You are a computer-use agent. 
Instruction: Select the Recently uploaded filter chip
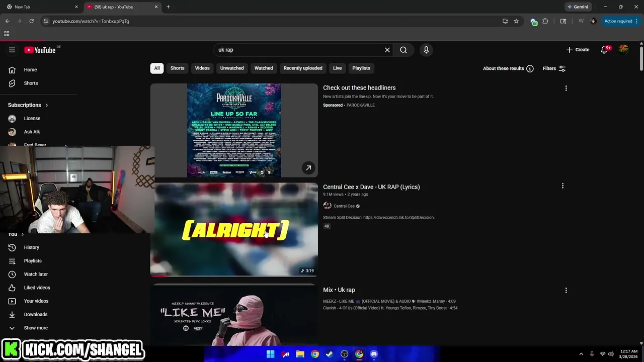click(303, 68)
